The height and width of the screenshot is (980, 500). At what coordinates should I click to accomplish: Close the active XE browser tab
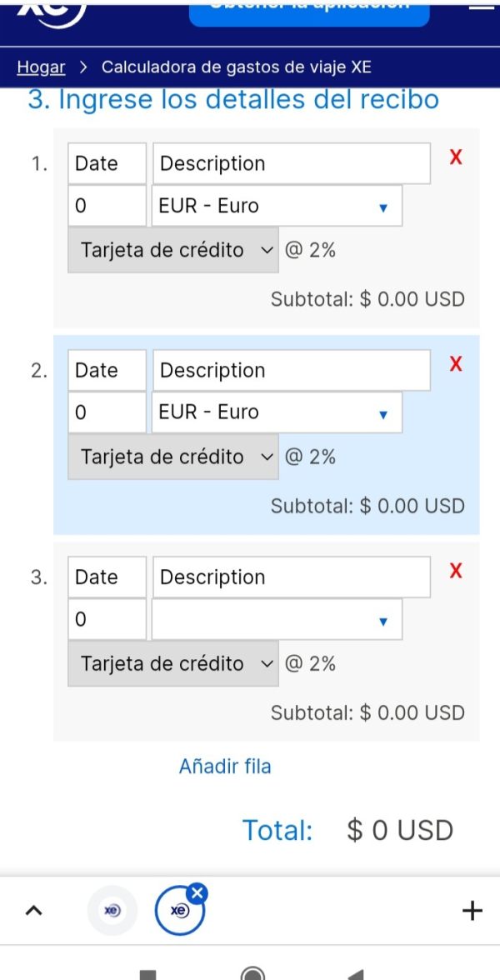pos(197,893)
